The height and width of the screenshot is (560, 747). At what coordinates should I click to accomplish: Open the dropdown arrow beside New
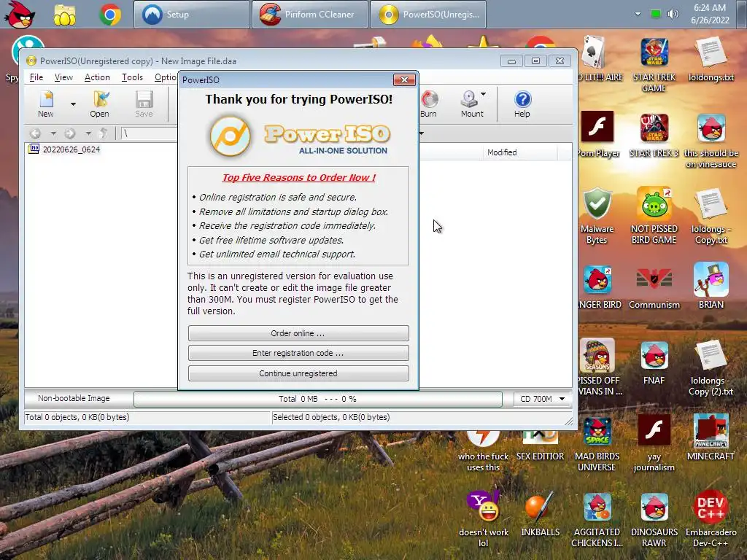tap(73, 104)
